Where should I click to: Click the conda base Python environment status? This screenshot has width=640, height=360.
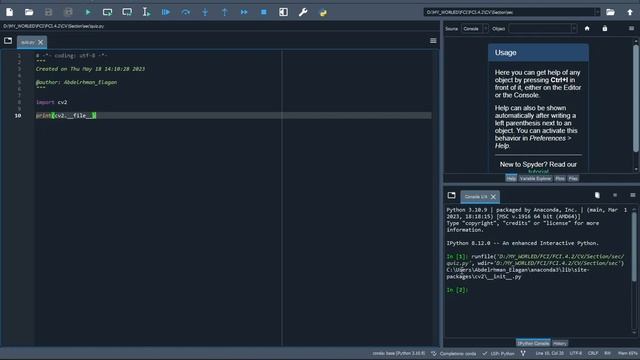click(x=398, y=353)
